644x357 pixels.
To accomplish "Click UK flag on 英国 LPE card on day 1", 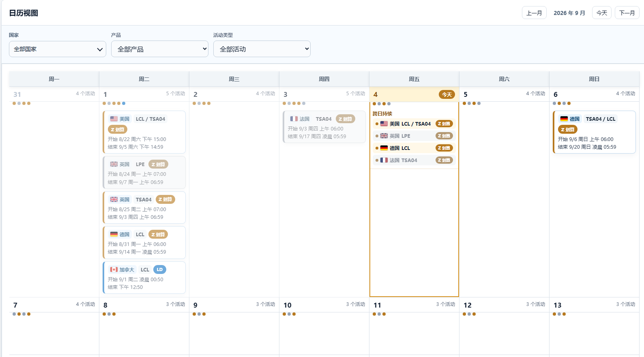I will pos(114,164).
